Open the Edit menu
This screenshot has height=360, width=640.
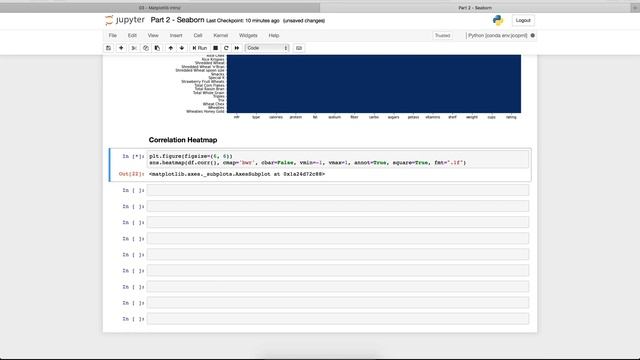pos(132,36)
